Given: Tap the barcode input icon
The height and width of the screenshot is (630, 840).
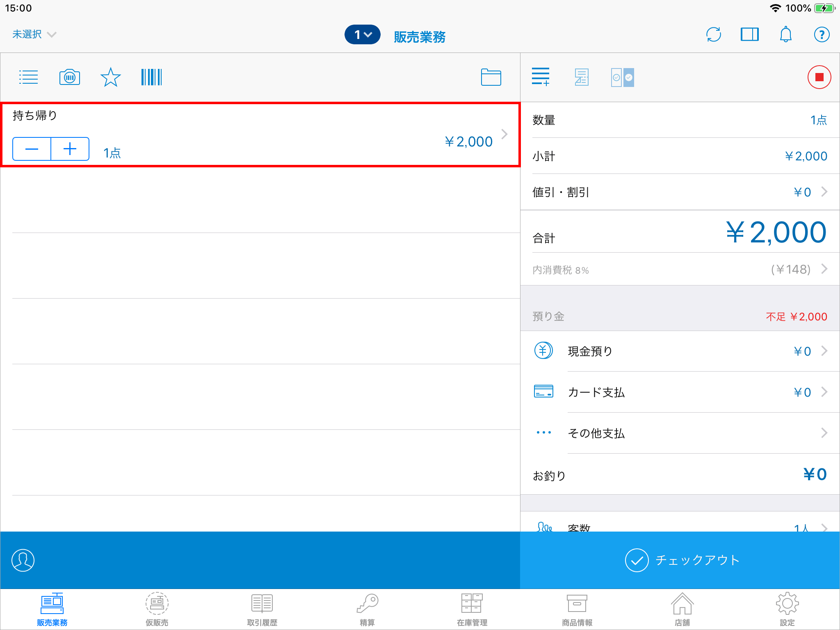Looking at the screenshot, I should (151, 77).
